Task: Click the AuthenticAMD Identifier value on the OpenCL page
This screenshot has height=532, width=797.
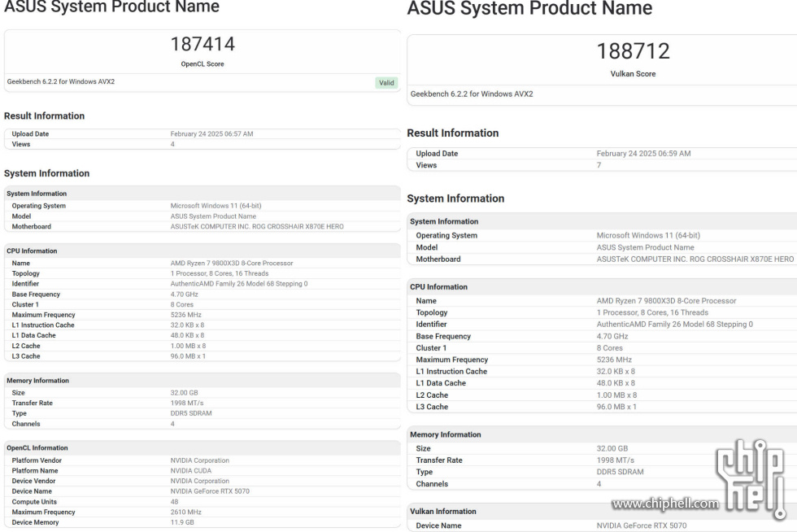Action: click(239, 284)
